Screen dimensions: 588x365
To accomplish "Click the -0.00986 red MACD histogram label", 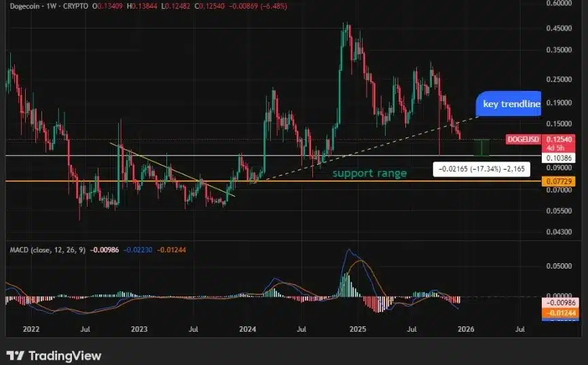I will [559, 304].
